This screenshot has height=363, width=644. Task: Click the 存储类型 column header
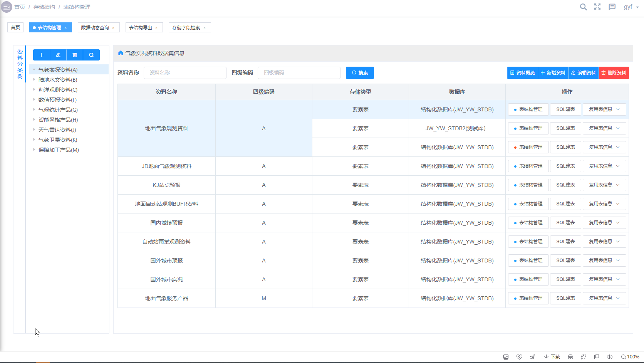tap(361, 92)
